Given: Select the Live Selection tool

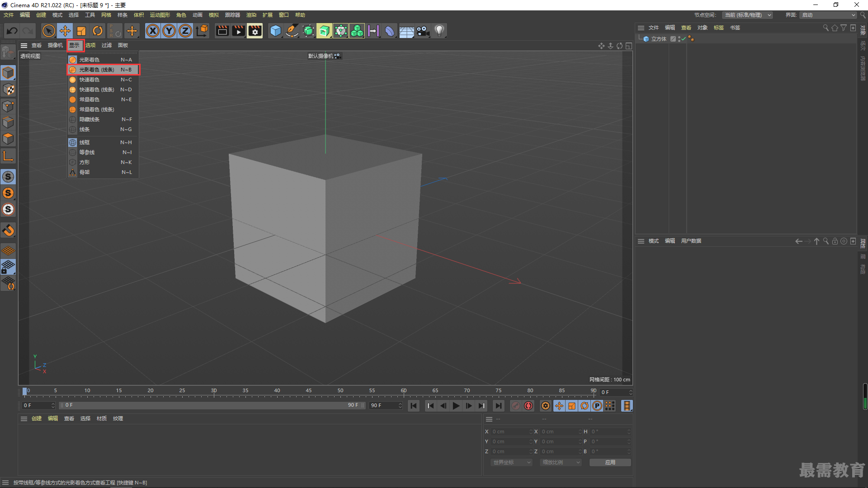Looking at the screenshot, I should click(x=48, y=31).
